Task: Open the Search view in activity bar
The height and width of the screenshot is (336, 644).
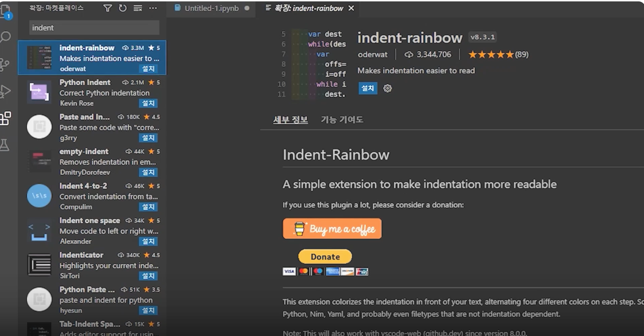Action: 5,37
